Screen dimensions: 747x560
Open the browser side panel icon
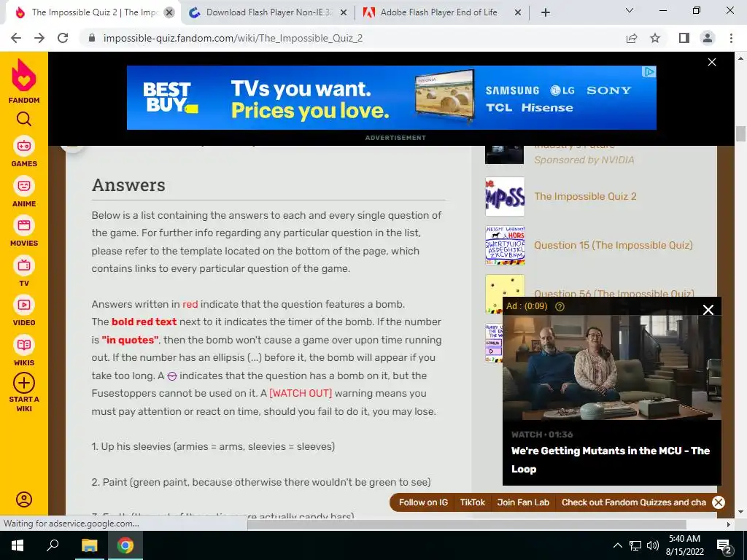(x=684, y=38)
